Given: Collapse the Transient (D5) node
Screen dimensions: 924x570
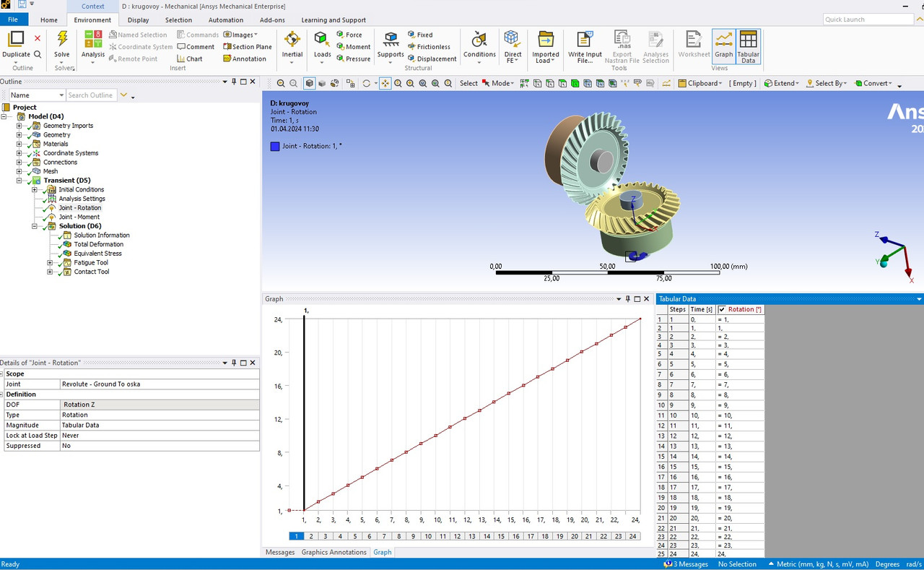Looking at the screenshot, I should pos(19,181).
